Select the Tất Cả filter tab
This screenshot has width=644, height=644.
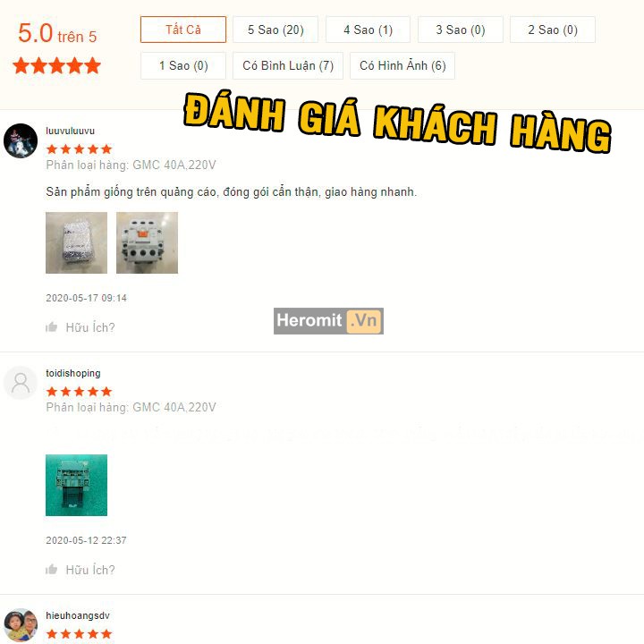pos(183,30)
